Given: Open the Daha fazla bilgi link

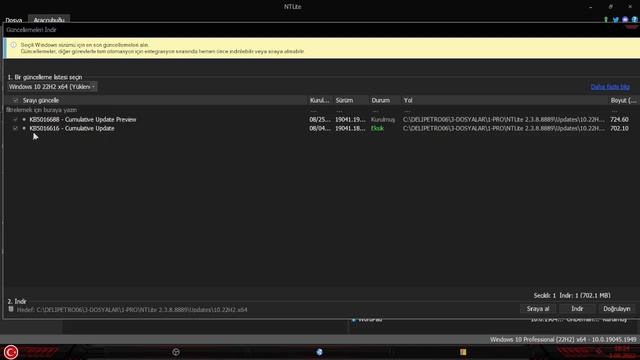Looking at the screenshot, I should click(x=610, y=87).
